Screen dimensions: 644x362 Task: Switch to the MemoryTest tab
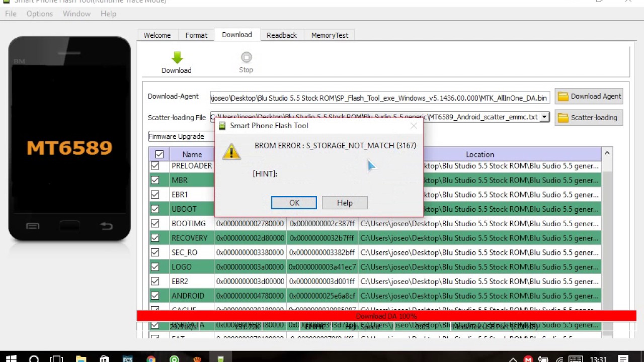click(330, 35)
